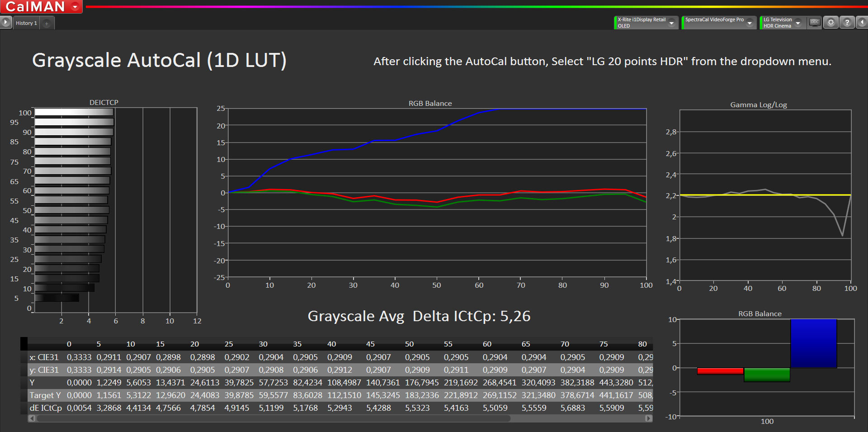This screenshot has width=868, height=432.
Task: Expand the left workflow panel arrow
Action: point(6,22)
